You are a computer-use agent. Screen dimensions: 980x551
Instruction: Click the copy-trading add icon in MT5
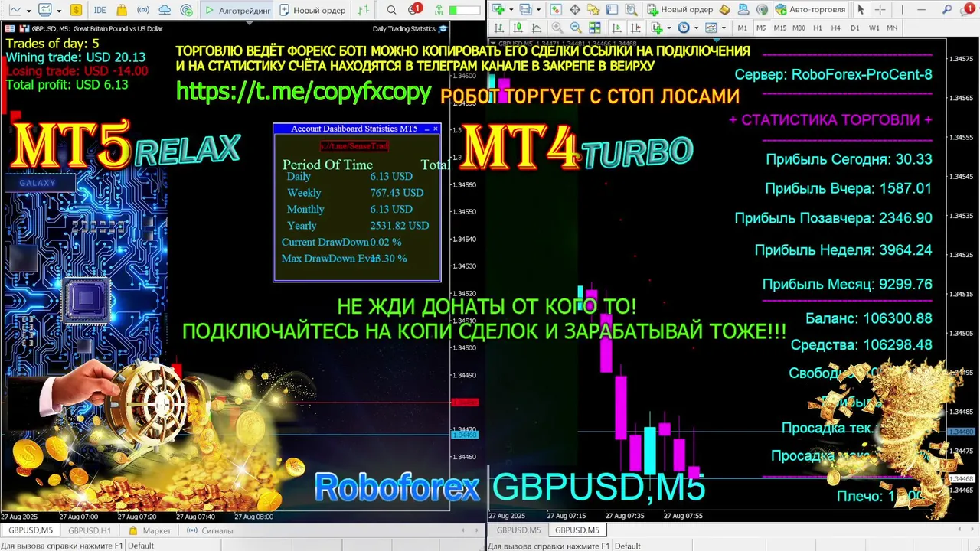(187, 10)
